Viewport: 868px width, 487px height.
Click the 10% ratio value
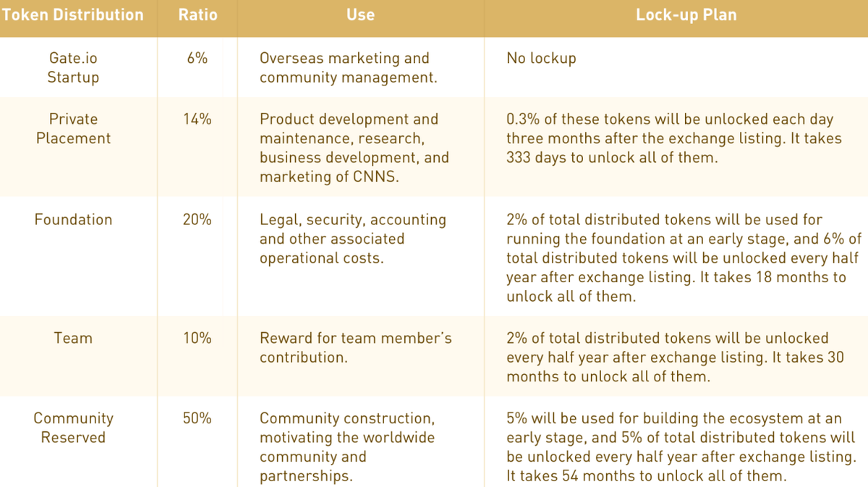pos(197,338)
